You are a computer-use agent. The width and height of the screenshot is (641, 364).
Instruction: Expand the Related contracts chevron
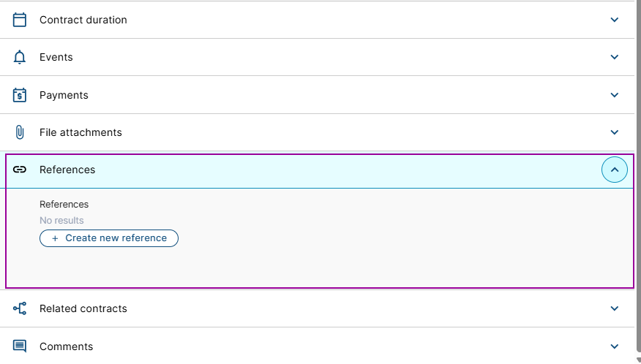(615, 308)
